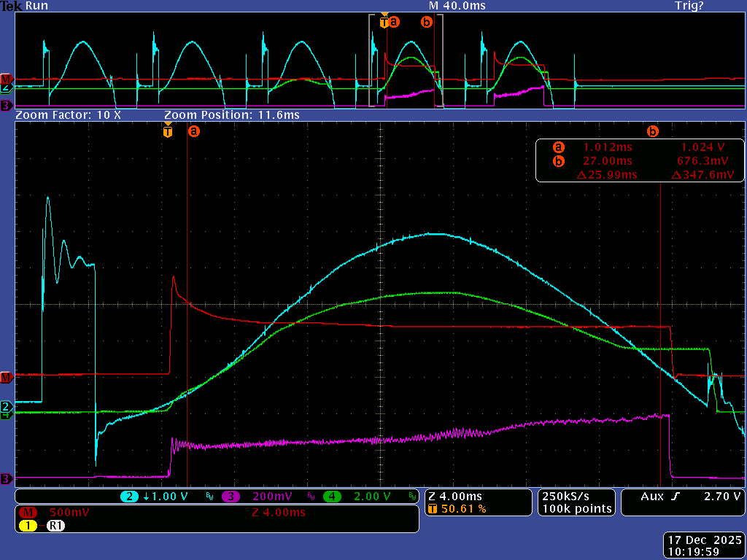
Task: Select the Zoom Position 11.6ms label
Action: click(x=231, y=115)
